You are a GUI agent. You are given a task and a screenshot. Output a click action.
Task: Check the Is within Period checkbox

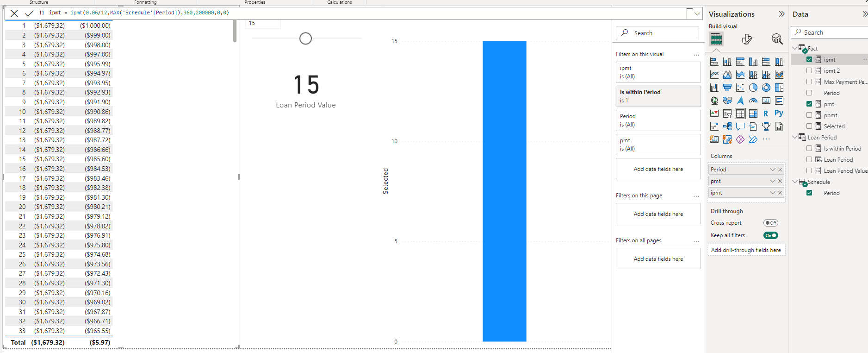point(809,148)
